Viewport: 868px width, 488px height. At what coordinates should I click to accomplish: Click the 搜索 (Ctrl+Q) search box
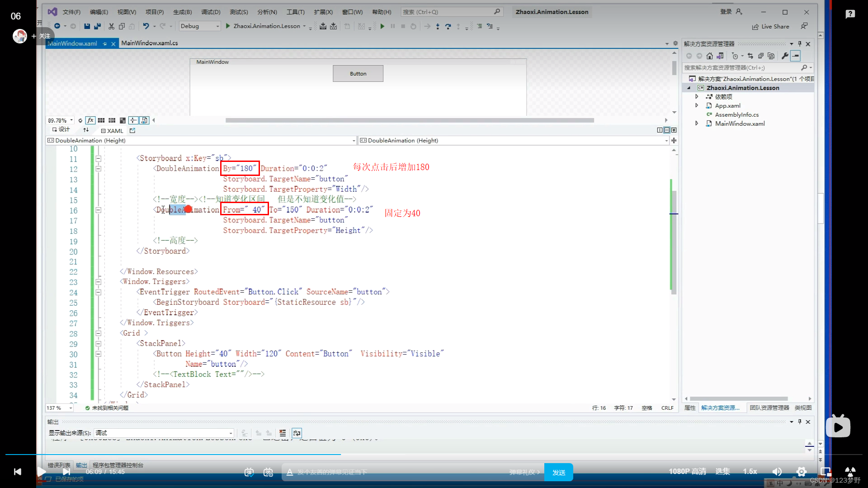tap(451, 12)
